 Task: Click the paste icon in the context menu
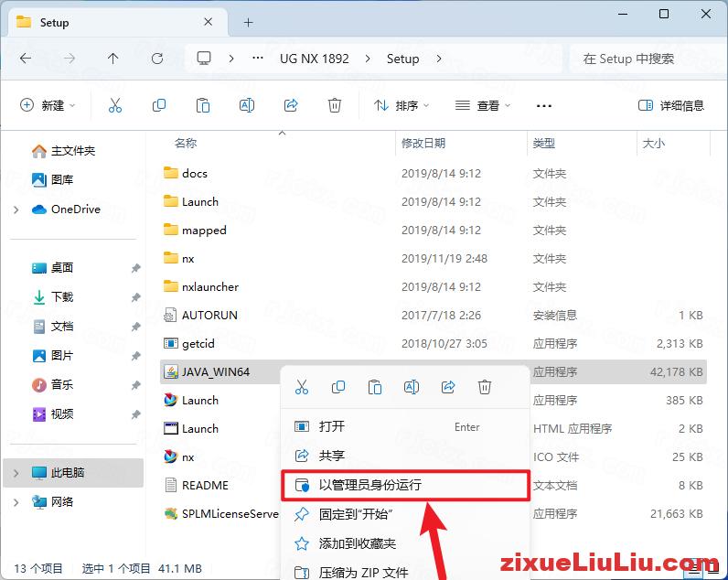(375, 386)
